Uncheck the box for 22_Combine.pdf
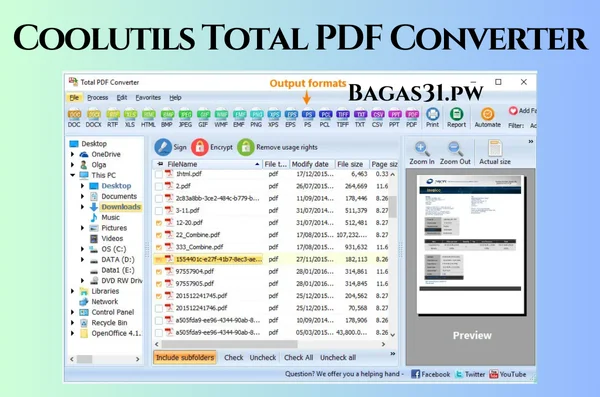The height and width of the screenshot is (397, 600). pyautogui.click(x=158, y=235)
